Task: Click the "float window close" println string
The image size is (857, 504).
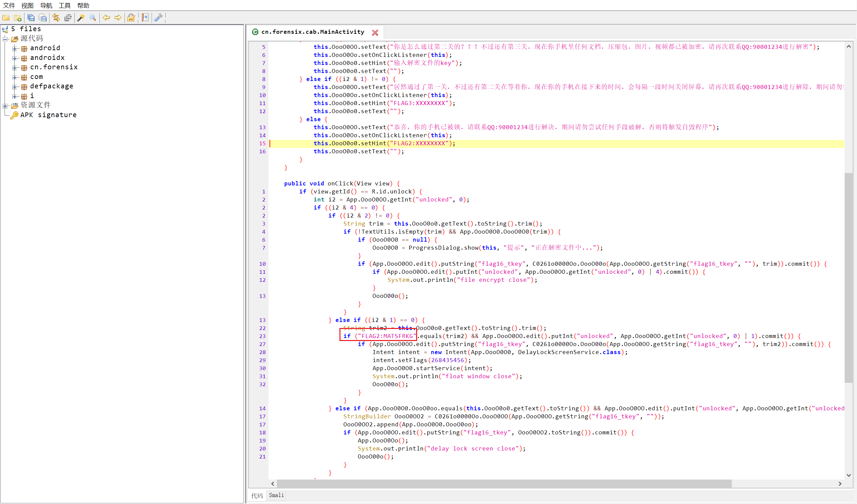Action: click(x=478, y=376)
